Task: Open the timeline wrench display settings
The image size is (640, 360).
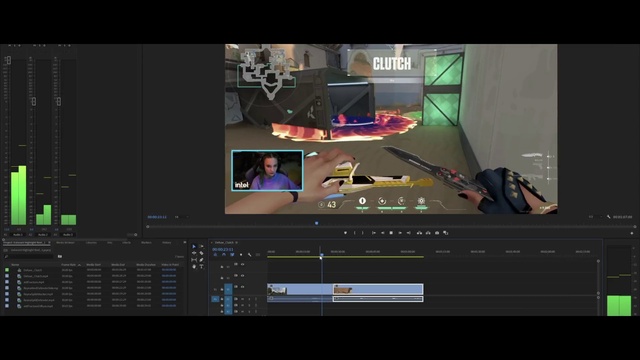Action: coord(249,255)
